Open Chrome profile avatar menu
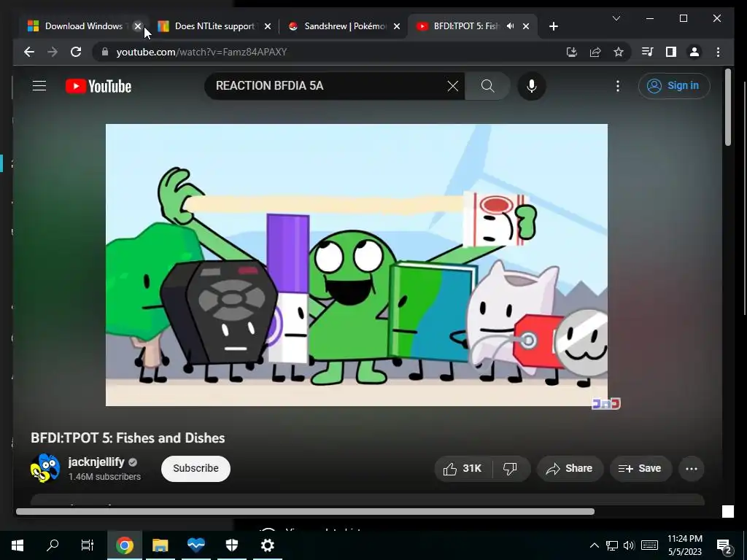 click(x=694, y=52)
